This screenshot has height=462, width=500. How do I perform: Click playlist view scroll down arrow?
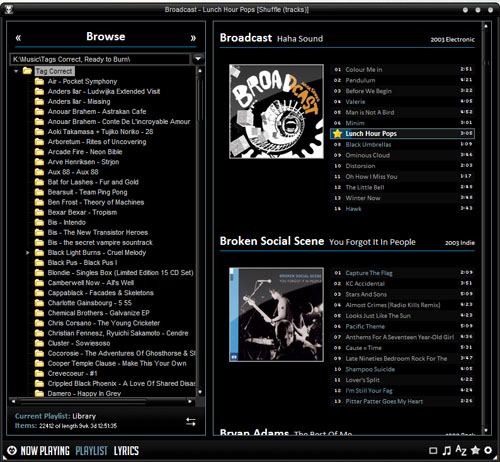(x=486, y=430)
